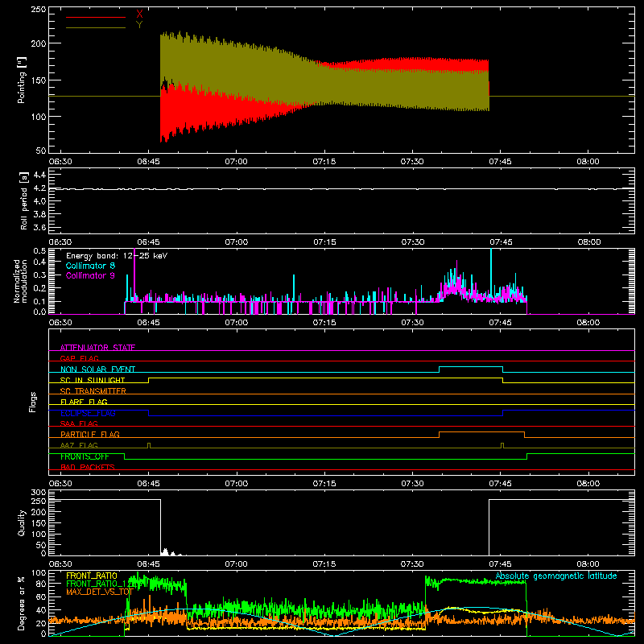Click the 4.4 tick on Roll period axis
644x644 pixels.
point(39,175)
